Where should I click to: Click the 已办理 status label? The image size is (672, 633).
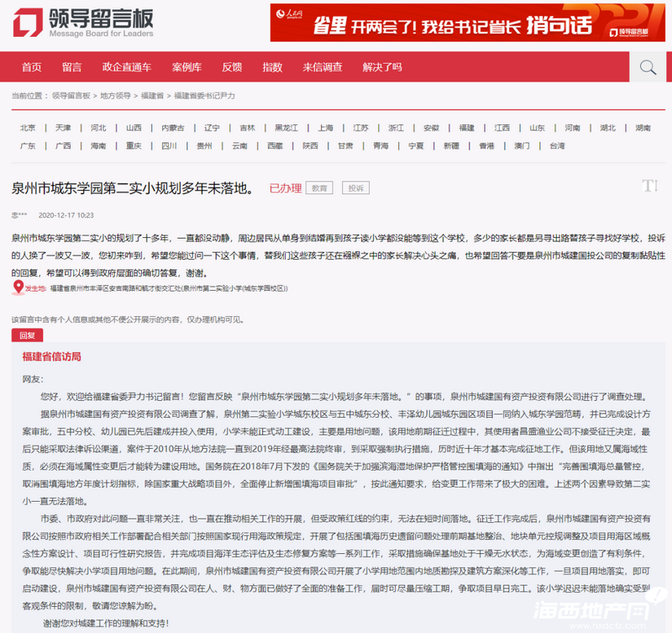pyautogui.click(x=286, y=187)
